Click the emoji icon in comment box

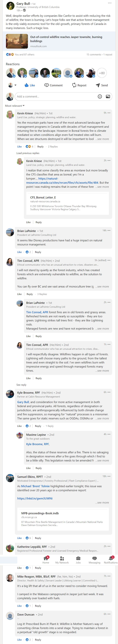click(x=100, y=97)
